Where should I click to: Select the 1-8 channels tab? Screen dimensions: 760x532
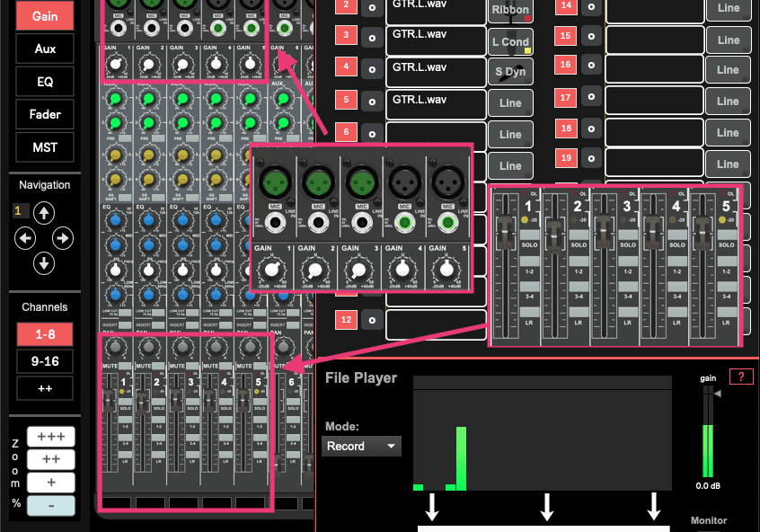pos(44,334)
